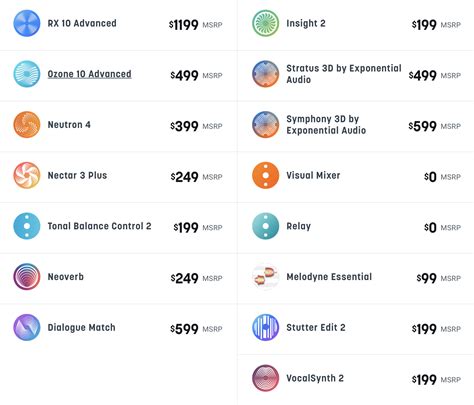474x405 pixels.
Task: Click the Stutter Edit 2 title
Action: (x=316, y=327)
